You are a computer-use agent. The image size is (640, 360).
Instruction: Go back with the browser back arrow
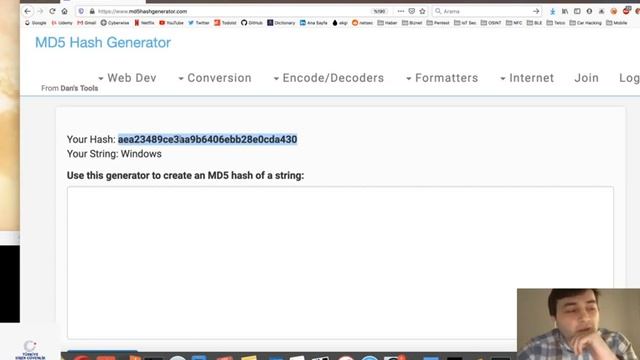pos(27,11)
